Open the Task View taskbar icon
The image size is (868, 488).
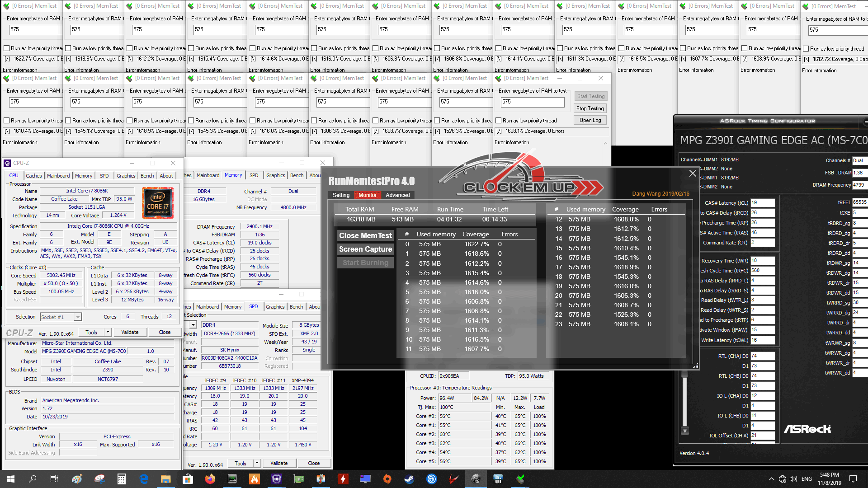(x=54, y=479)
